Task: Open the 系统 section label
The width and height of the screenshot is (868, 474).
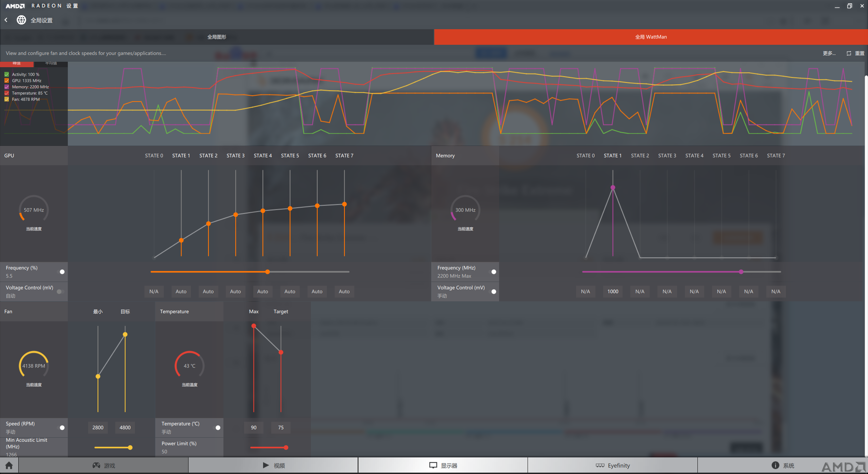Action: [x=789, y=466]
